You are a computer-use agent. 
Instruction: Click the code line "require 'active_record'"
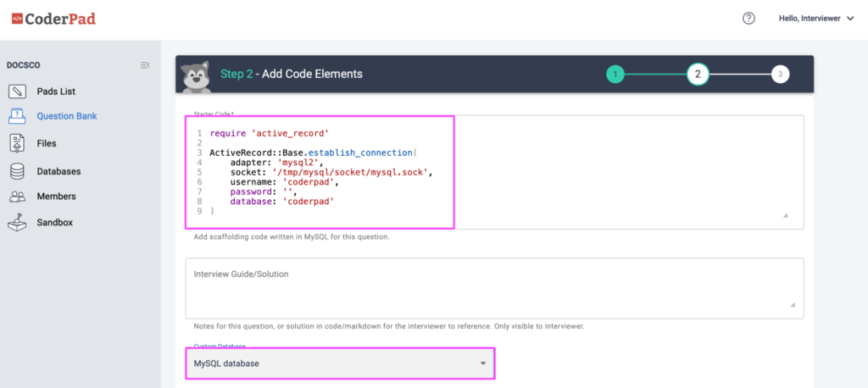[x=270, y=133]
